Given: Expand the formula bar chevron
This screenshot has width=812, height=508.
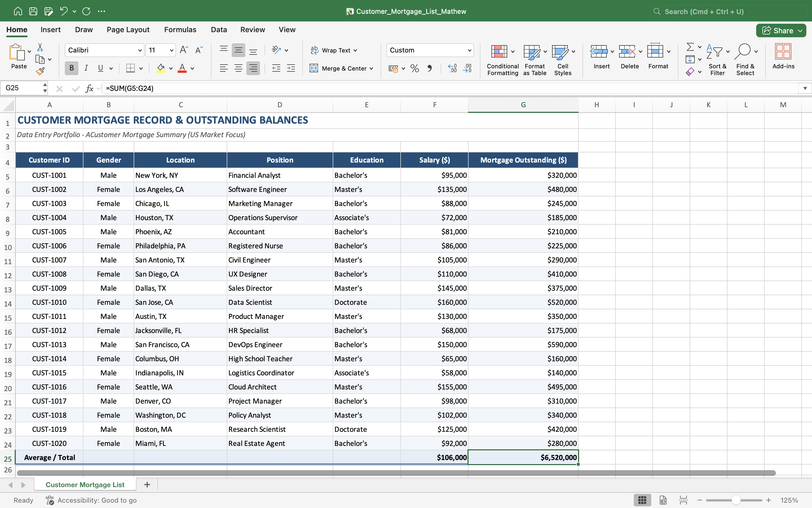Looking at the screenshot, I should [x=805, y=88].
